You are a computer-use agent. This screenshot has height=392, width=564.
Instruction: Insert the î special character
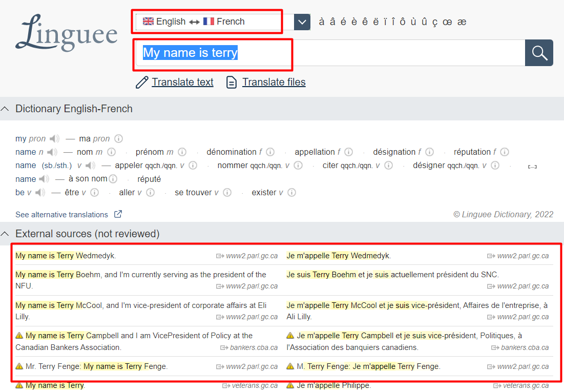pyautogui.click(x=393, y=22)
